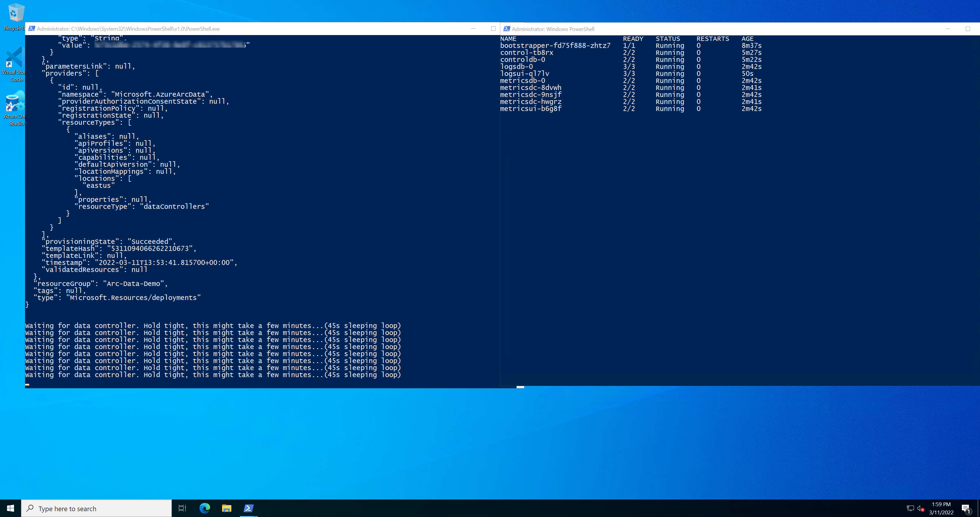Click the last "Waiting for data controller" line
The width and height of the screenshot is (980, 517).
tap(213, 375)
